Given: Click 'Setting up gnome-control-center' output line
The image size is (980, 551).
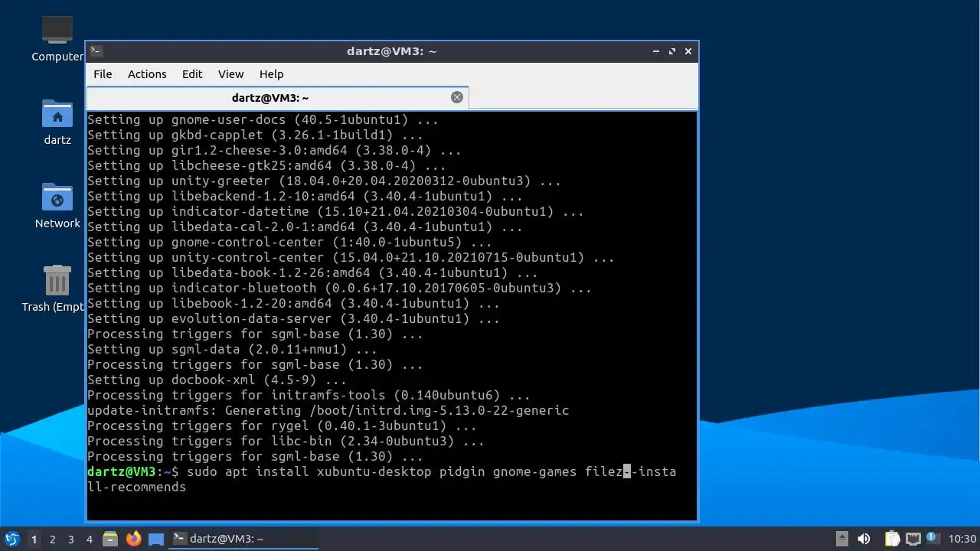Looking at the screenshot, I should pos(289,242).
